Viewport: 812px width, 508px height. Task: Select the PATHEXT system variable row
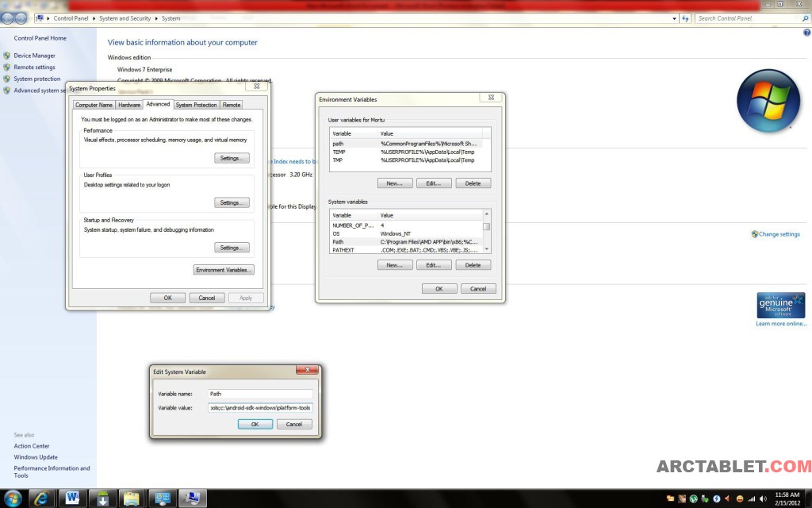point(407,250)
